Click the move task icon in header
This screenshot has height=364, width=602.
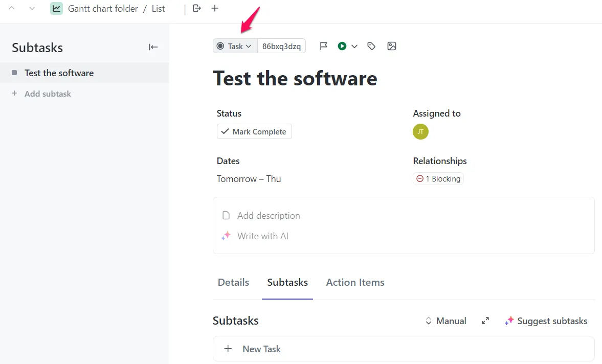pos(197,8)
